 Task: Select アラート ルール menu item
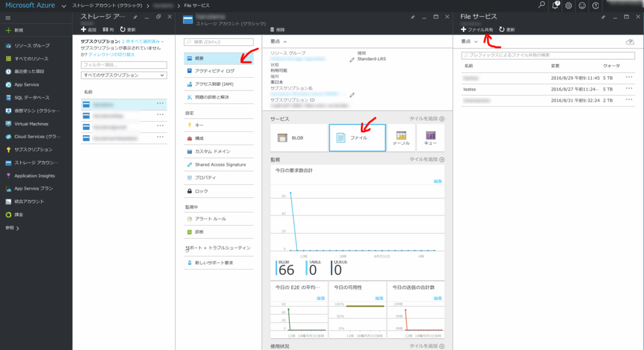(218, 219)
